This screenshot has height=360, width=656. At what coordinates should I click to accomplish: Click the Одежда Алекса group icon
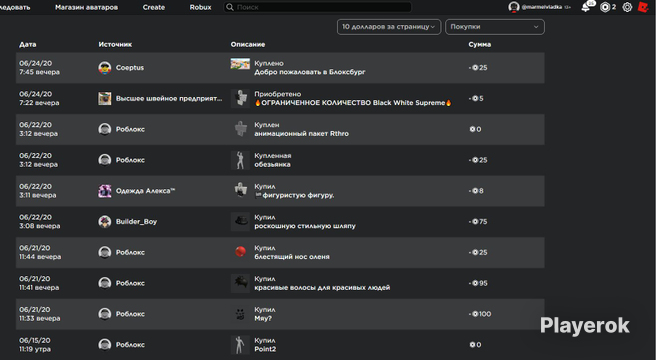[x=105, y=191]
